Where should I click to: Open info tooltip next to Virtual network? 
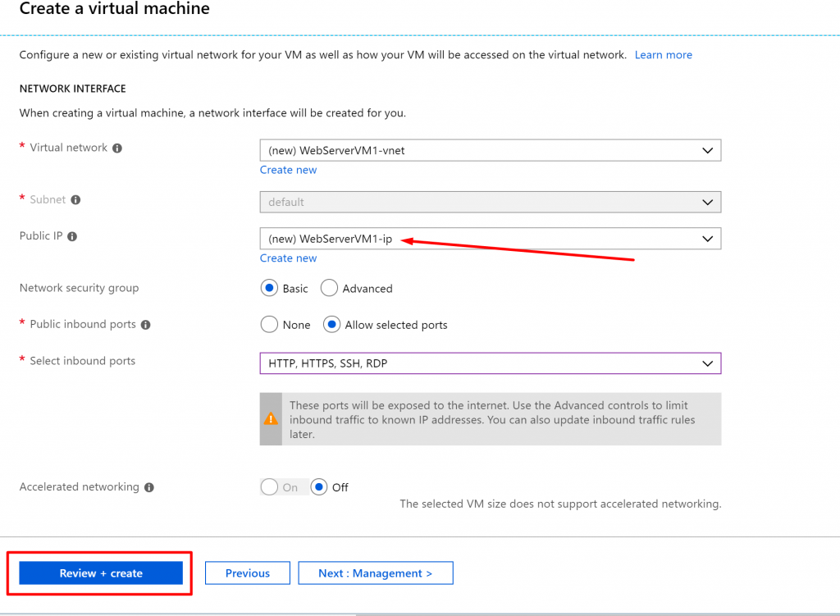point(116,148)
